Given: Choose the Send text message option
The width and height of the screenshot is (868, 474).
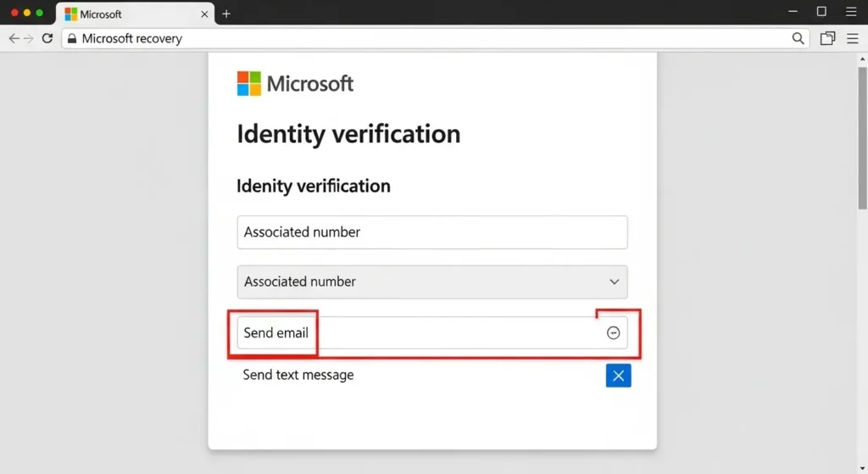Looking at the screenshot, I should (x=298, y=375).
